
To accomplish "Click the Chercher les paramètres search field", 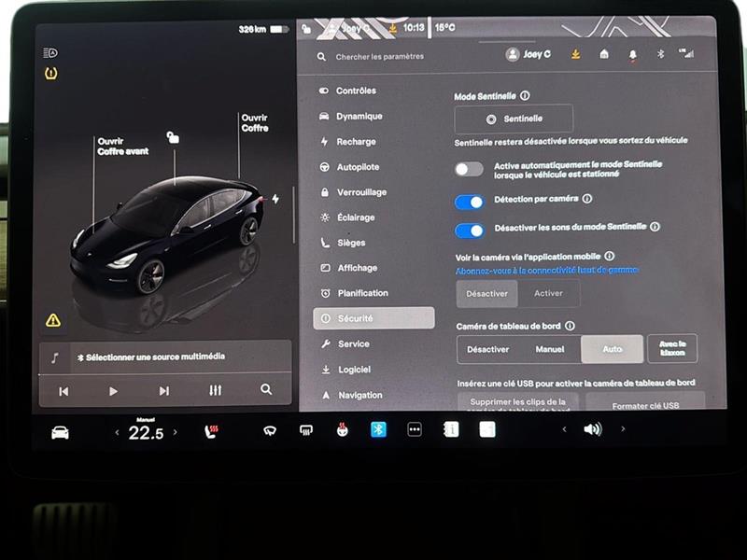I will [379, 57].
